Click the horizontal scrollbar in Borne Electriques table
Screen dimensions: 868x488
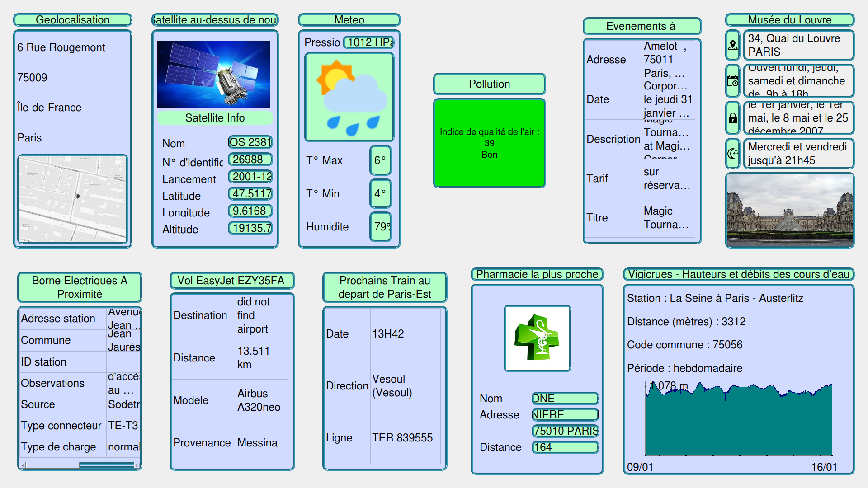click(80, 465)
